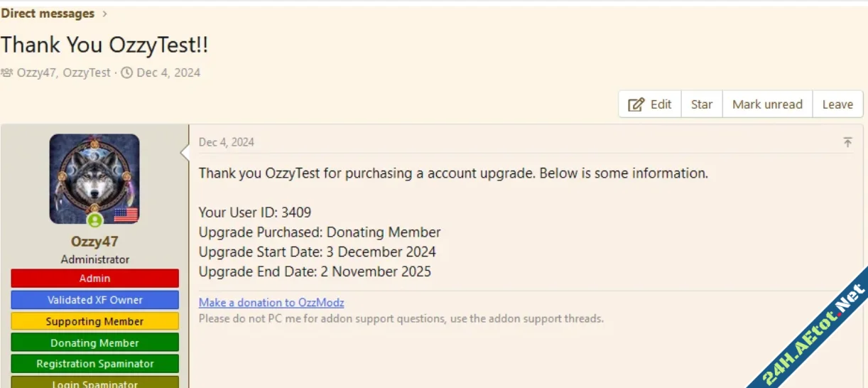Click Ozzy47's wolf avatar image
The height and width of the screenshot is (388, 868).
point(94,178)
